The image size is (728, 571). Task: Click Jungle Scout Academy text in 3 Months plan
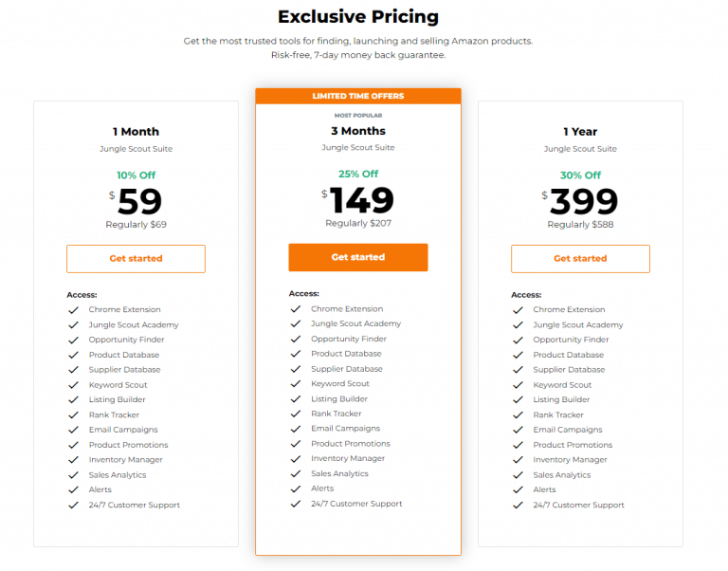[355, 323]
